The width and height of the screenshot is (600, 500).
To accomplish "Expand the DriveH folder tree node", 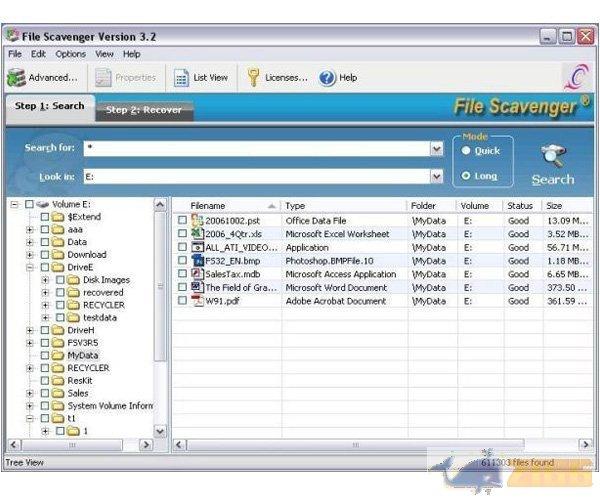I will coord(30,330).
